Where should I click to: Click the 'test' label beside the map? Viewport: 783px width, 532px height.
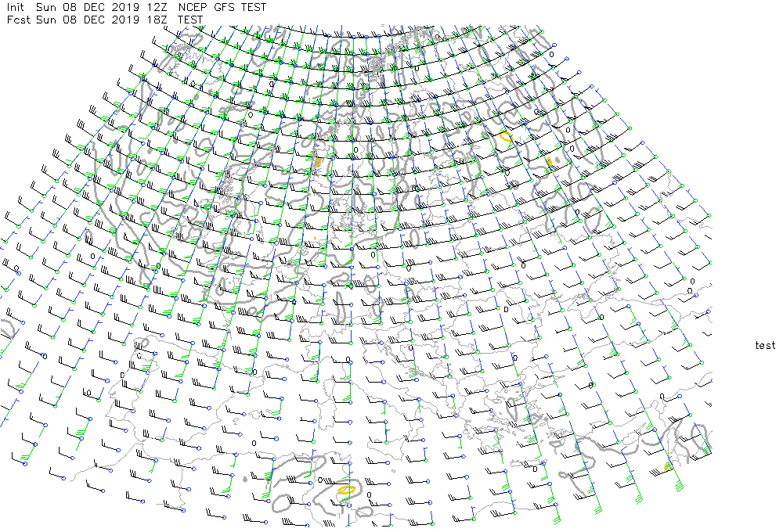(x=765, y=345)
